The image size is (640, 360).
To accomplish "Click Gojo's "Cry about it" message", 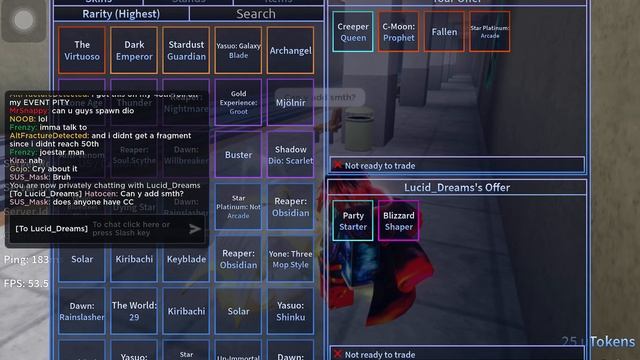I will [x=43, y=169].
